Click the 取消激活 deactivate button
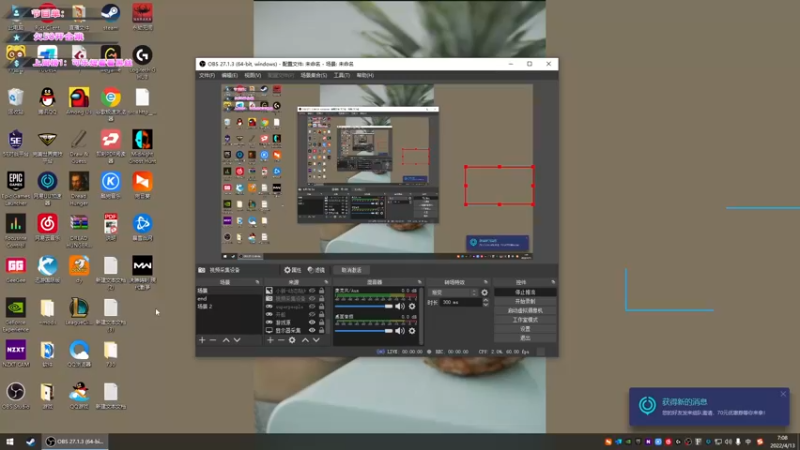This screenshot has width=800, height=450. [x=351, y=270]
